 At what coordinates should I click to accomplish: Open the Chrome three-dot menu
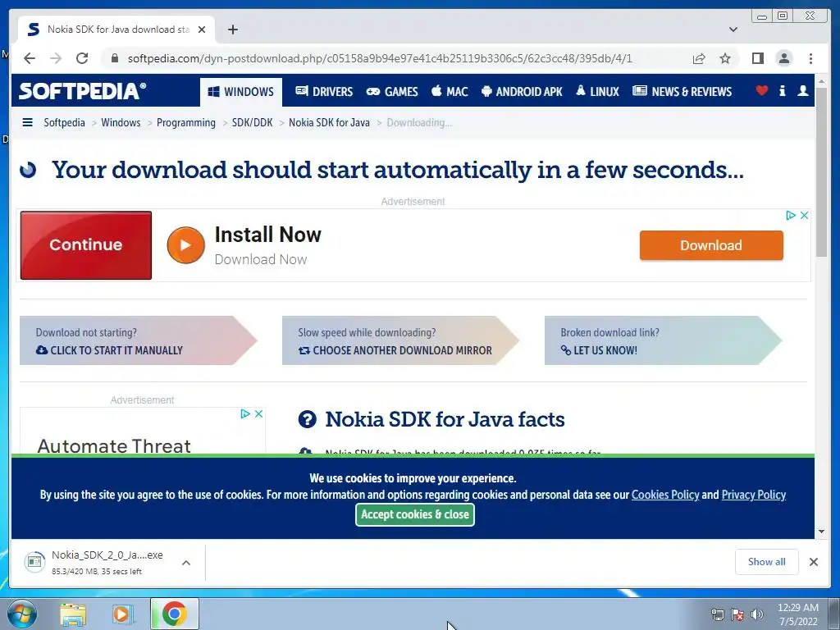(810, 58)
